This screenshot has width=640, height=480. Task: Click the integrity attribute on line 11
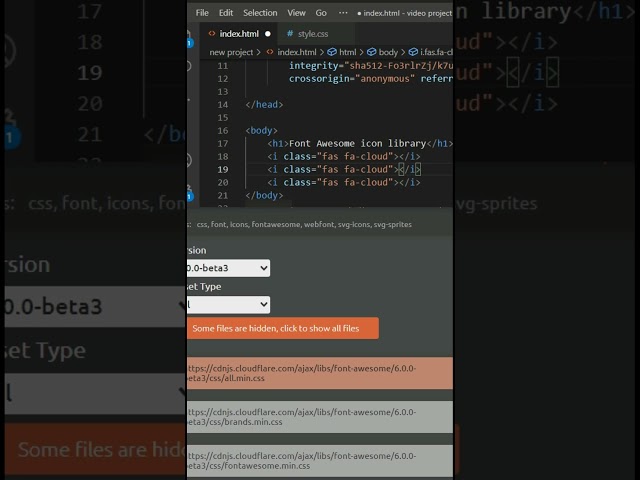click(x=313, y=66)
